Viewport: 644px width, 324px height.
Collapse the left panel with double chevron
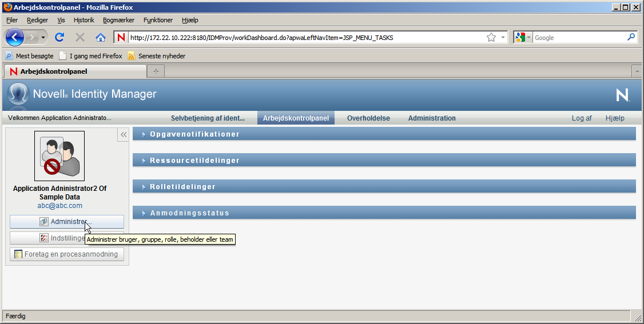point(123,134)
